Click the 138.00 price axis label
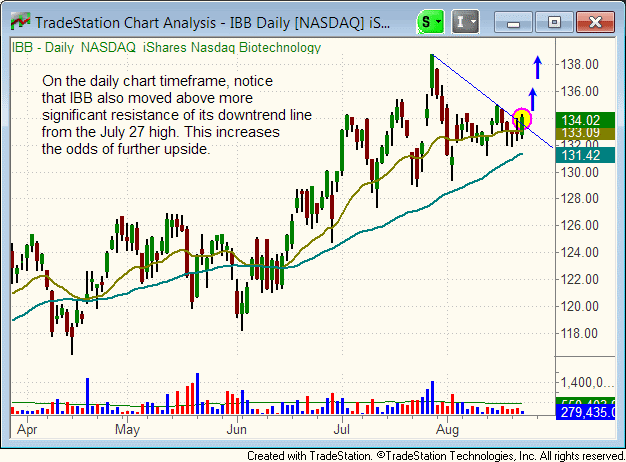The height and width of the screenshot is (462, 626). point(580,64)
